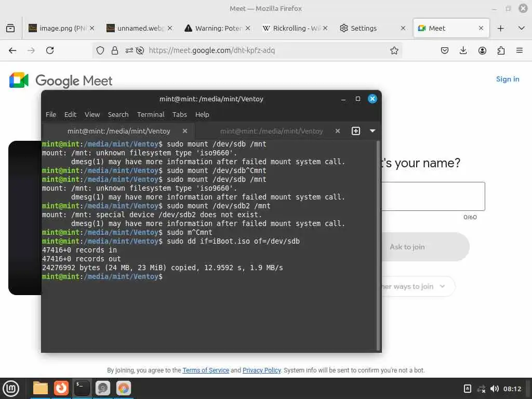532x399 pixels.
Task: Open the Firefox account icon
Action: 482,50
